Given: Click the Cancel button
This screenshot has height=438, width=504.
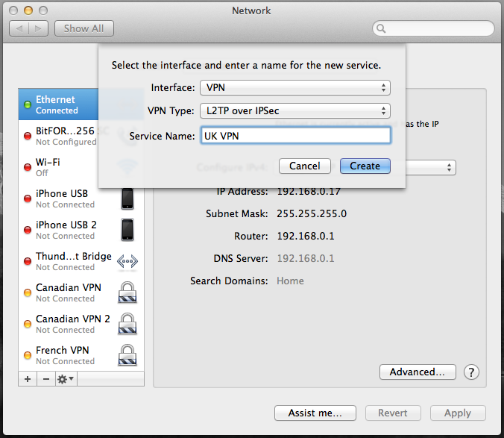Looking at the screenshot, I should [304, 166].
